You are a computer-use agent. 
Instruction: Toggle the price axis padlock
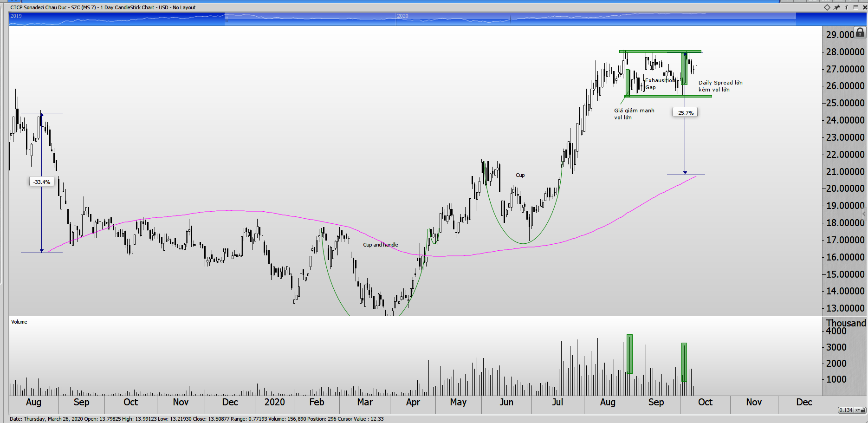(x=860, y=33)
